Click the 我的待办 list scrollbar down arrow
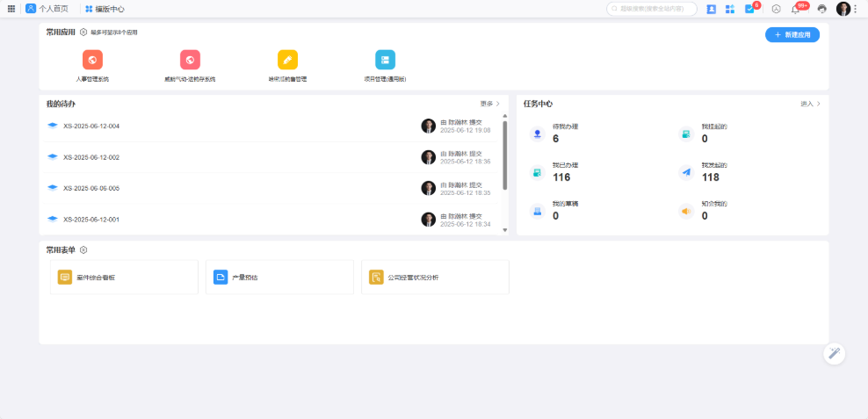The image size is (868, 419). (504, 230)
